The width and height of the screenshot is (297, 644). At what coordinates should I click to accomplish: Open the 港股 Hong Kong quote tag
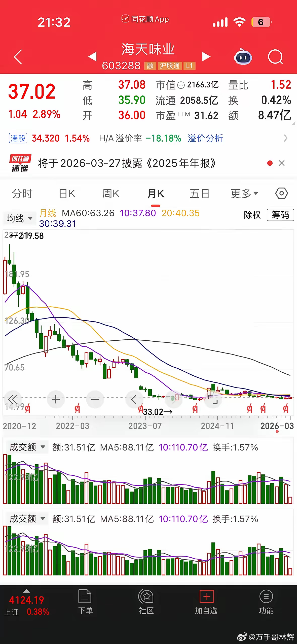[18, 138]
